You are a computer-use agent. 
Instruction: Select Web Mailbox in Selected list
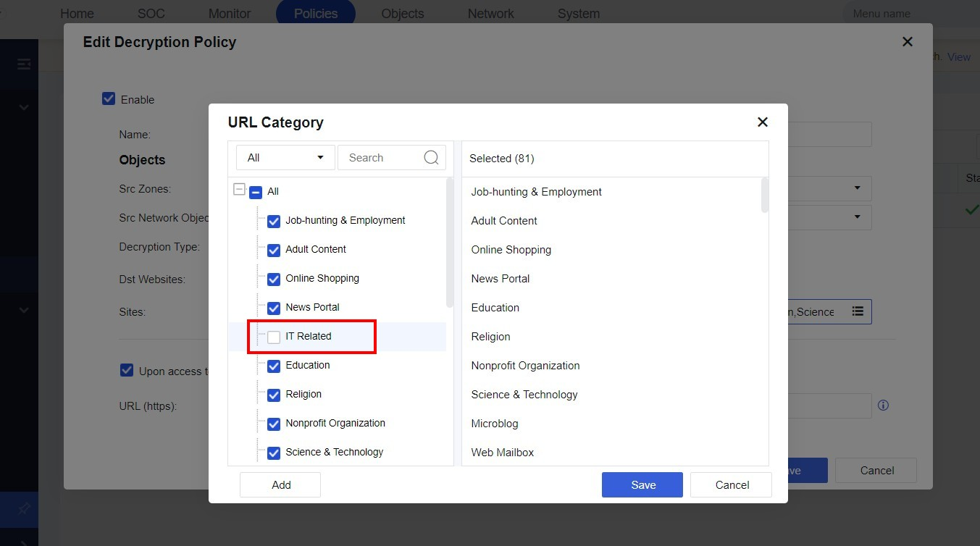[503, 453]
